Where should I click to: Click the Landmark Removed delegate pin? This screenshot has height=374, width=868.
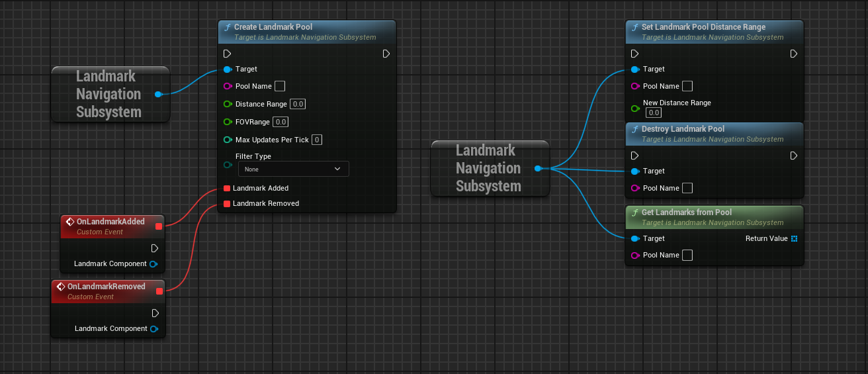pos(227,203)
